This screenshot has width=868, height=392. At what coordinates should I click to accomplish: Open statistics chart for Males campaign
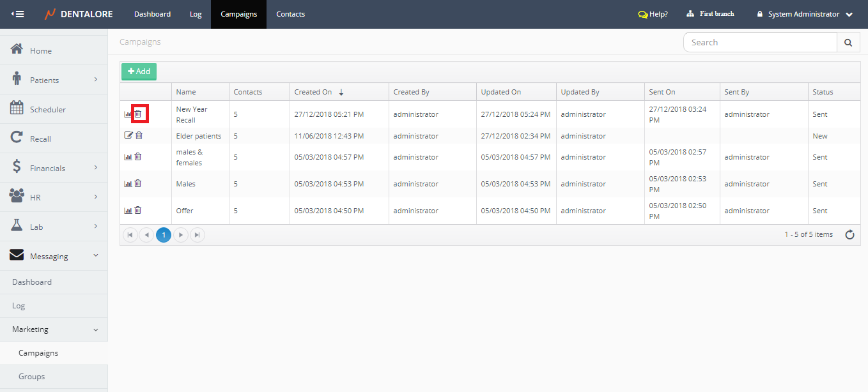(128, 184)
